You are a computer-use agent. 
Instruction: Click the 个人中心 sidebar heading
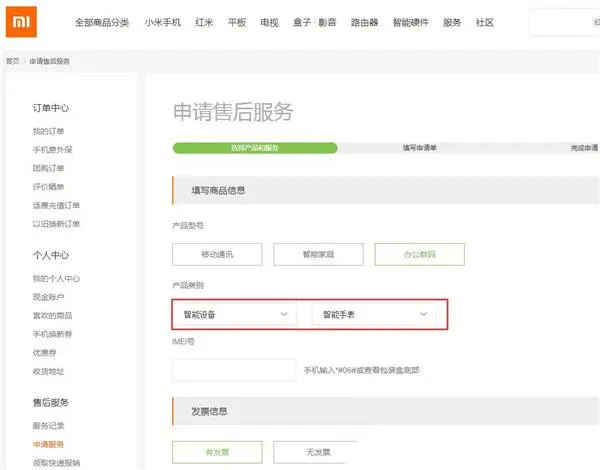tap(51, 255)
